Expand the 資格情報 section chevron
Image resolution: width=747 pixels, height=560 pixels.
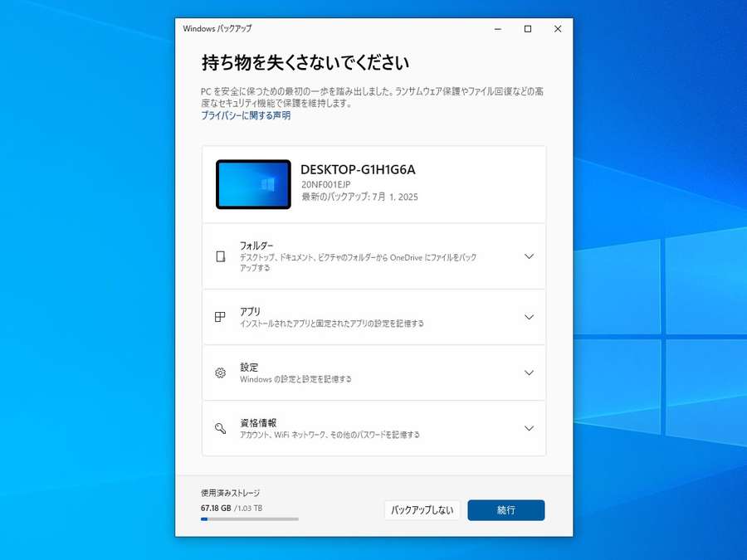(529, 428)
